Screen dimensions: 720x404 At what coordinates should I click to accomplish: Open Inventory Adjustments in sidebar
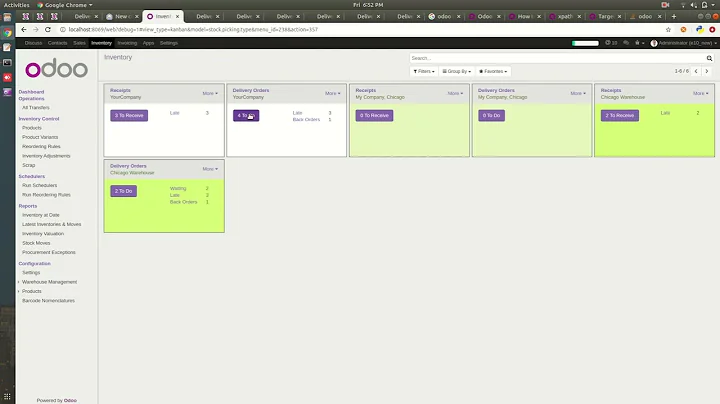pos(46,156)
